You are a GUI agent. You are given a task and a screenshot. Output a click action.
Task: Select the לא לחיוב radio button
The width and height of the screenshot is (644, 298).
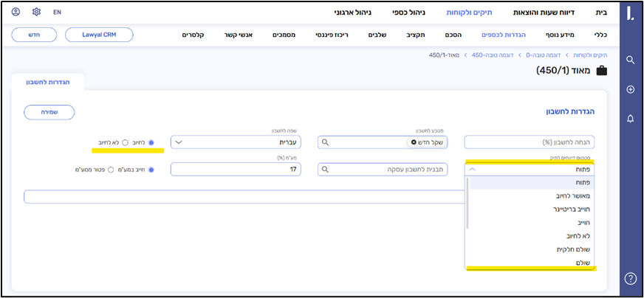point(126,142)
